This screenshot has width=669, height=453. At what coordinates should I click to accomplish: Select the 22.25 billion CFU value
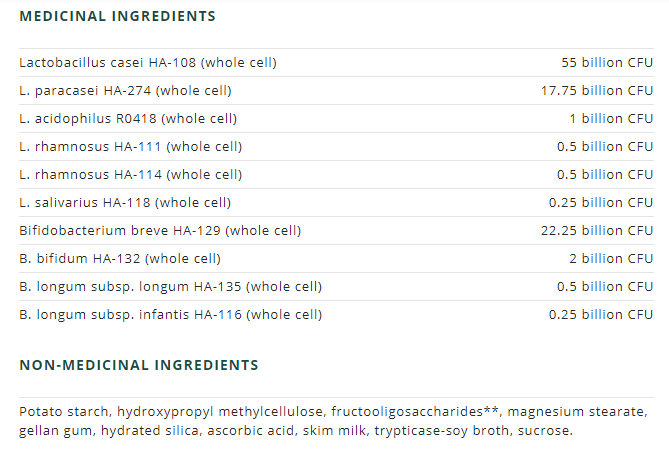[597, 231]
